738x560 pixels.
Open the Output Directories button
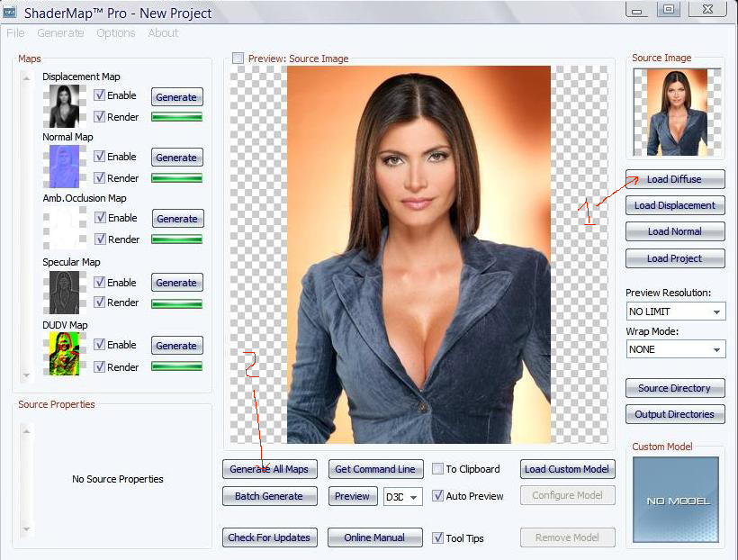point(675,414)
